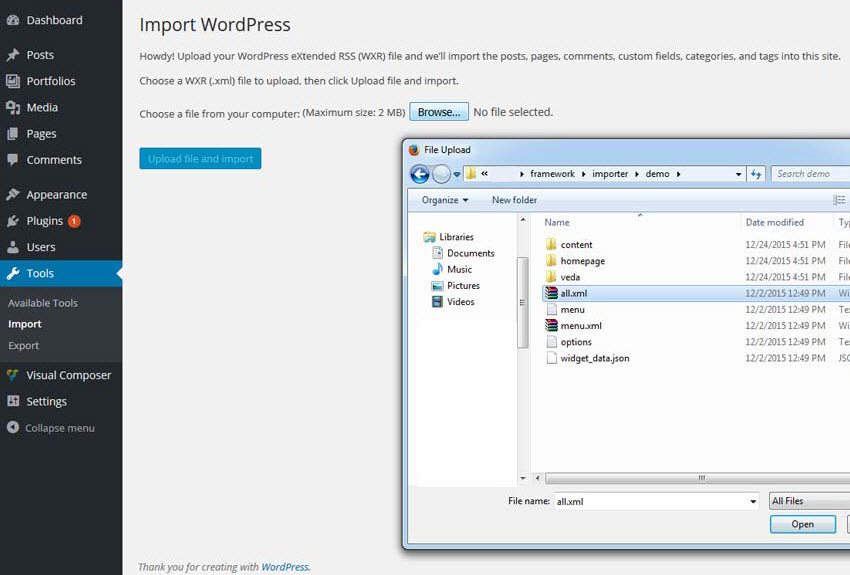Click the forward arrow in File Upload dialog
The height and width of the screenshot is (575, 850).
441,174
